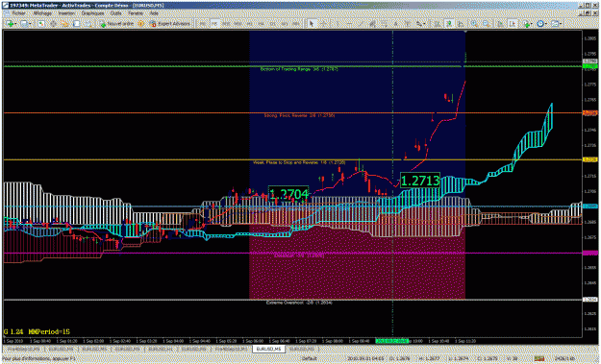Open the Affichage menu
601x364 pixels.
coord(42,13)
